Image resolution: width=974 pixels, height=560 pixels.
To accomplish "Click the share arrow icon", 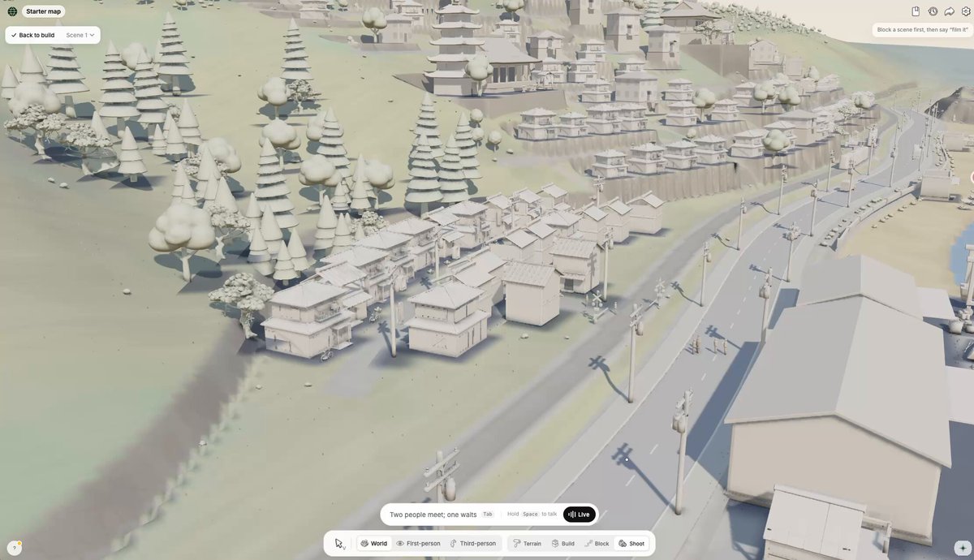I will point(949,11).
